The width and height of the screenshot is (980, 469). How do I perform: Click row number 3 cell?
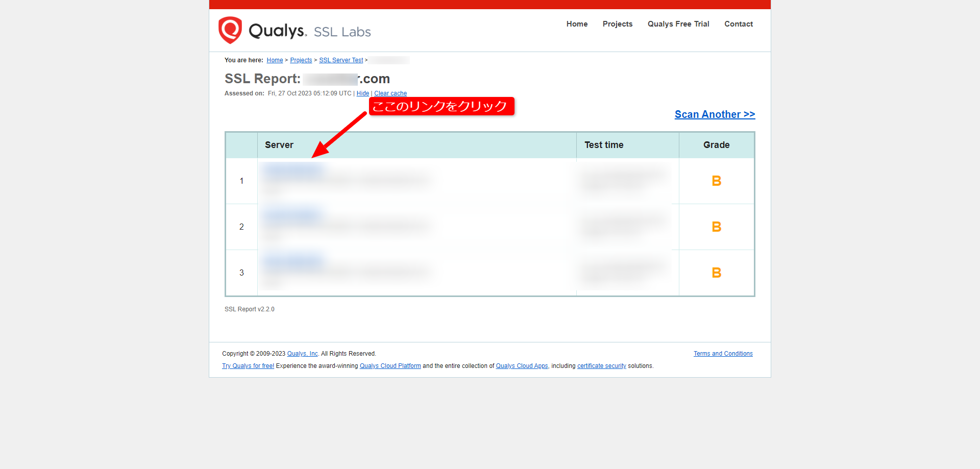[x=241, y=273]
